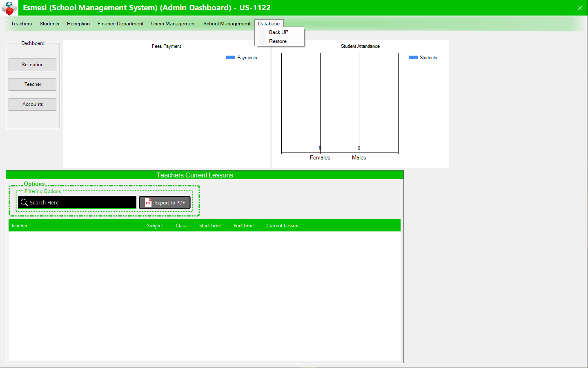Open the Finance Department menu
Screen dimensions: 588x368
coord(120,24)
